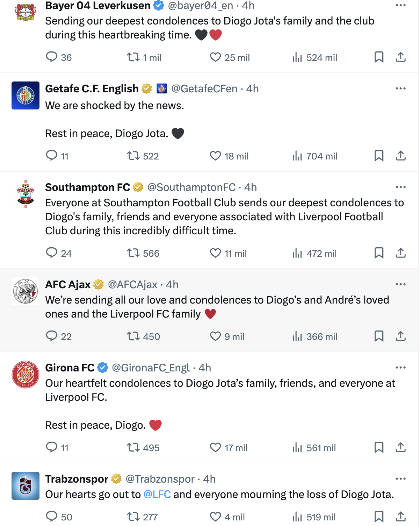Retweet the Trabzonspor post
The width and height of the screenshot is (420, 526).
133,517
